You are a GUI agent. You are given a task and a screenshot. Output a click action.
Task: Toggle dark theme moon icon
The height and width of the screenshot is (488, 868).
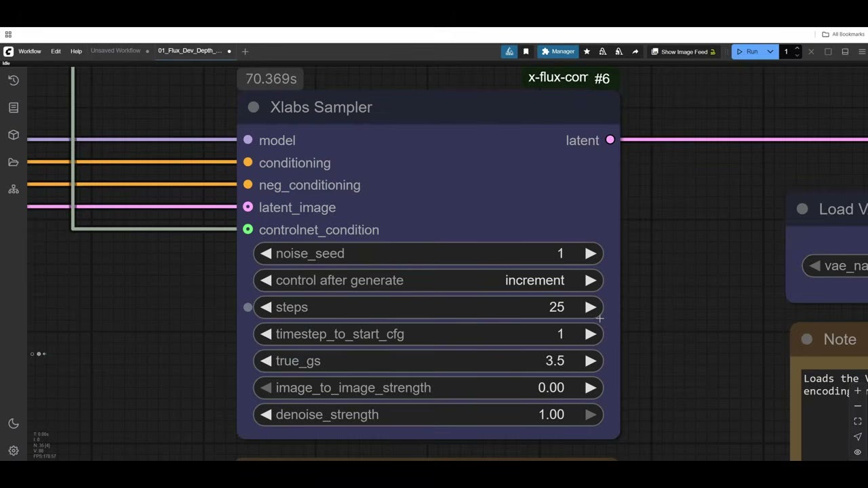(x=14, y=424)
